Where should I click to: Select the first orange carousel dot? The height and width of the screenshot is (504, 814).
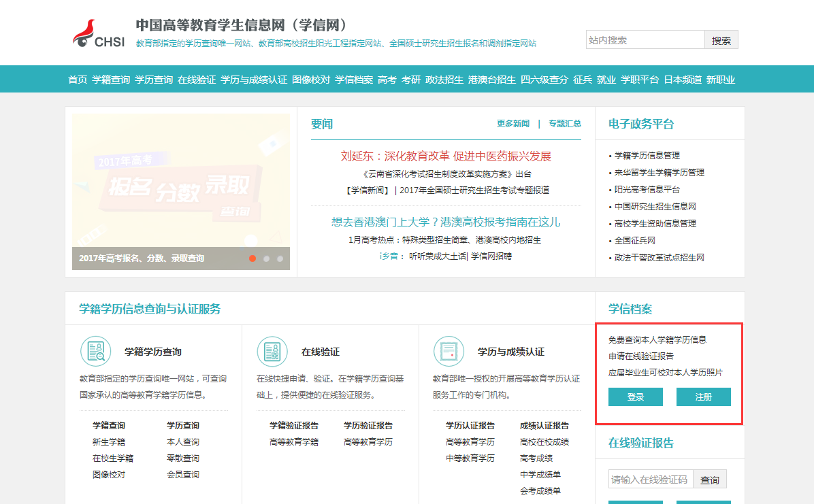pyautogui.click(x=253, y=258)
